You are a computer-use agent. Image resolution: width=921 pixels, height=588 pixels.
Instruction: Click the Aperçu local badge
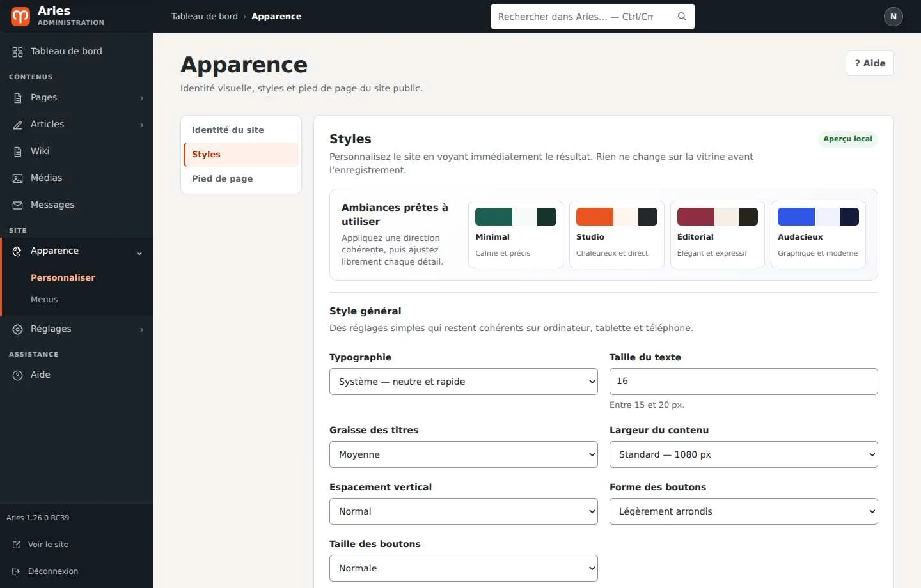847,139
